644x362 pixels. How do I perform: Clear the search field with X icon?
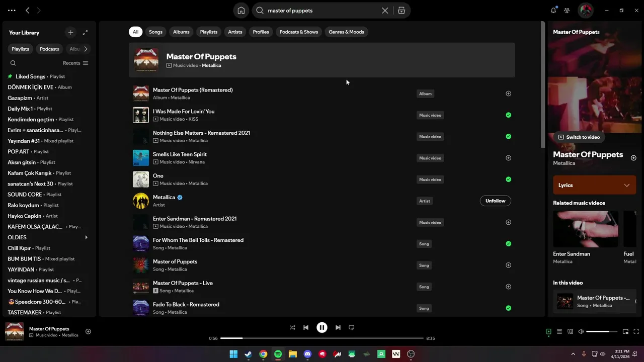coord(385,11)
